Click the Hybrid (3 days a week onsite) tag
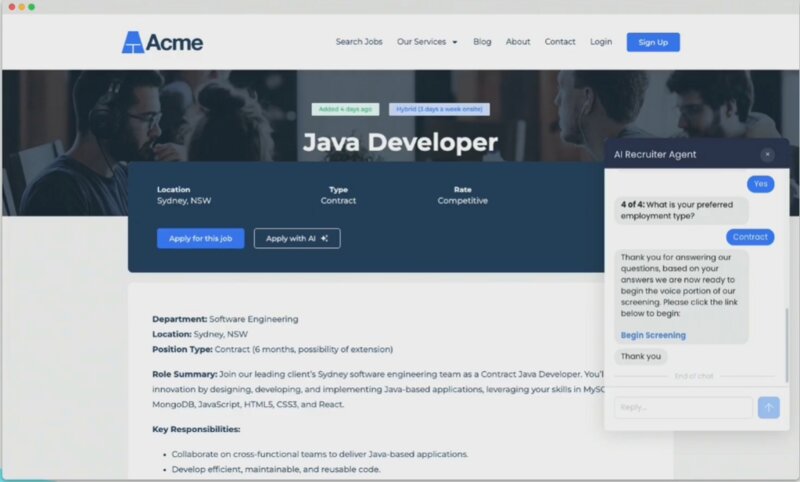Screen dimensions: 800x482 pyautogui.click(x=425, y=109)
